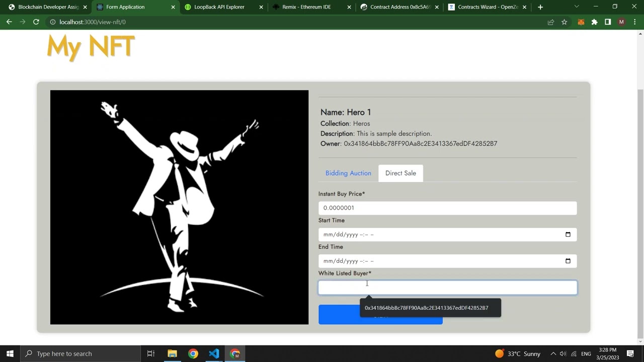This screenshot has height=362, width=644.
Task: Open Start Time calendar picker icon
Action: tap(568, 234)
